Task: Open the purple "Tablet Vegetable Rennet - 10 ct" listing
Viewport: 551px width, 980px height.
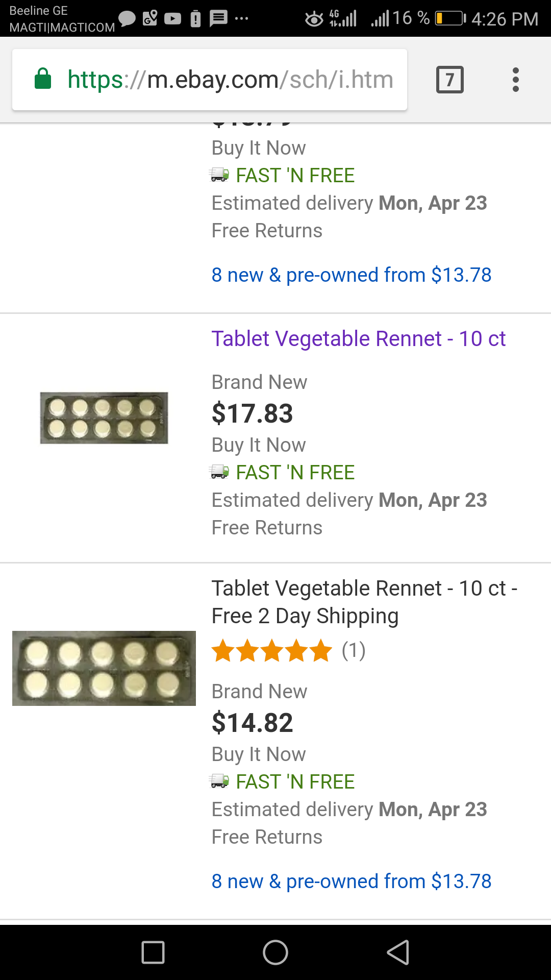Action: click(358, 339)
